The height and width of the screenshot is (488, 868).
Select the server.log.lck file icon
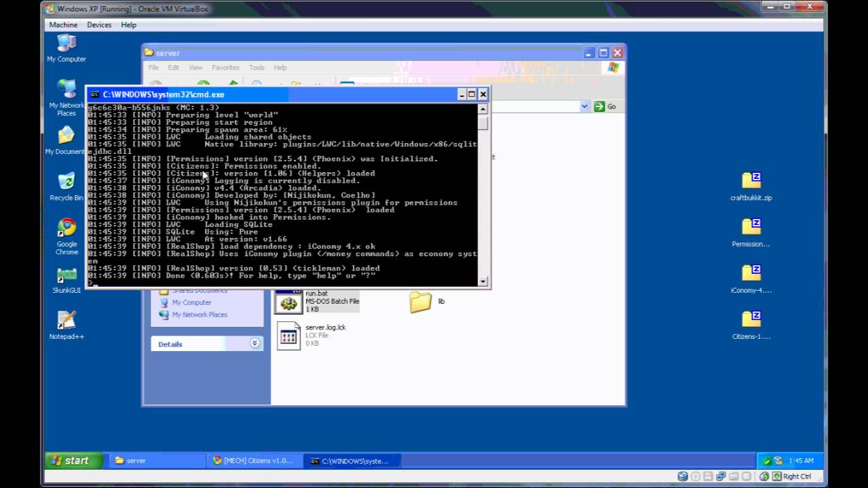289,335
